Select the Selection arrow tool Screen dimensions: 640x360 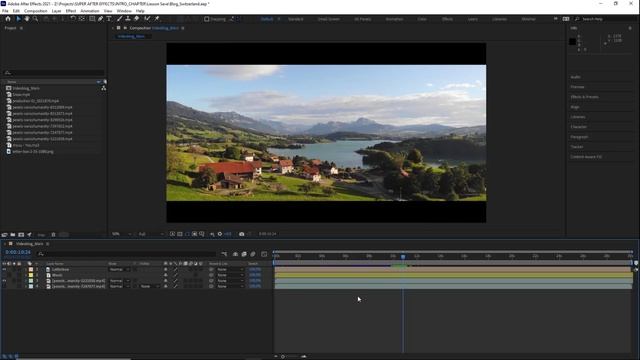(x=18, y=19)
